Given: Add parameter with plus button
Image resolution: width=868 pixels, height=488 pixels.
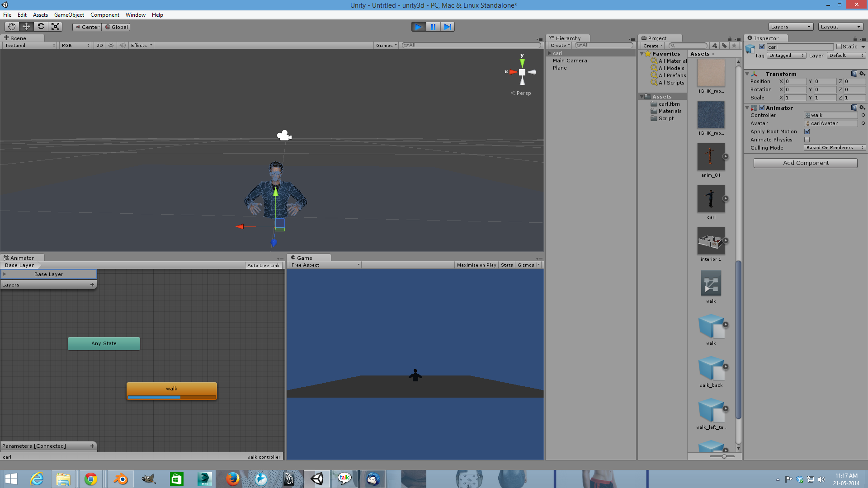Looking at the screenshot, I should 92,446.
